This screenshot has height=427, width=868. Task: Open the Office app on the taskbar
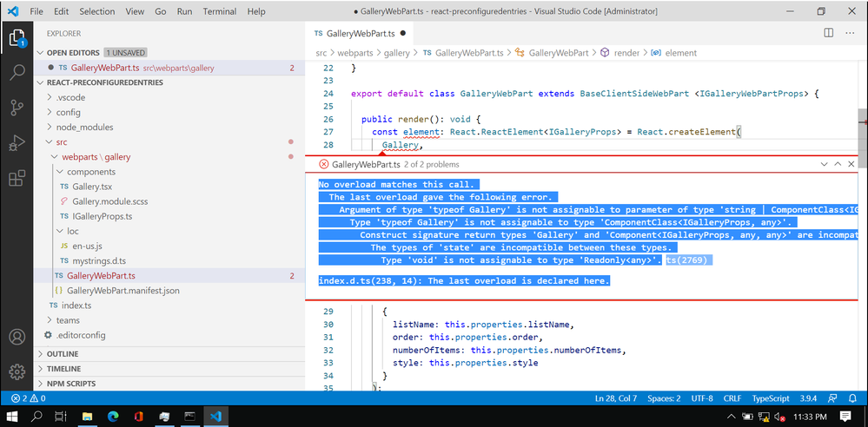139,416
